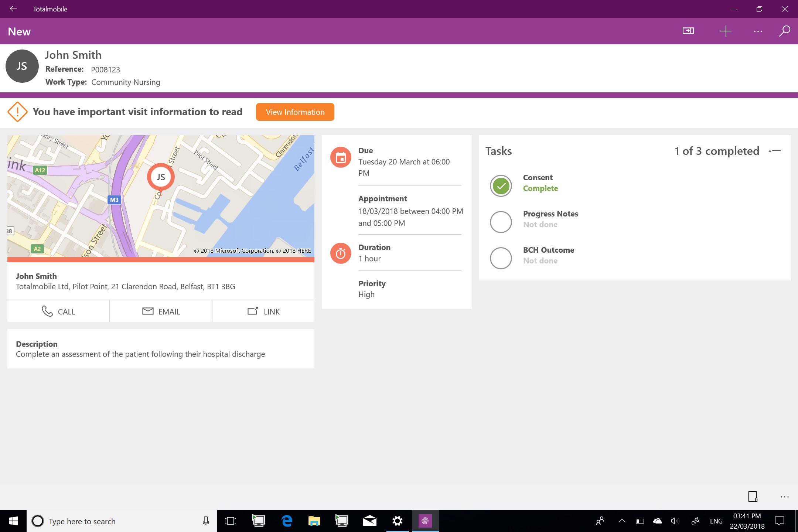Click the plus icon to add new
This screenshot has width=798, height=532.
click(x=726, y=31)
